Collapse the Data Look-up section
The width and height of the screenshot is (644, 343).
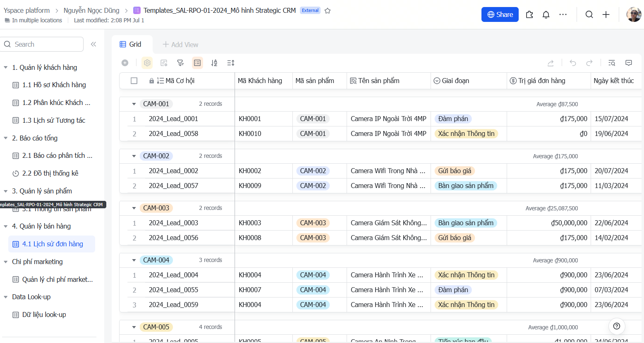pyautogui.click(x=6, y=297)
